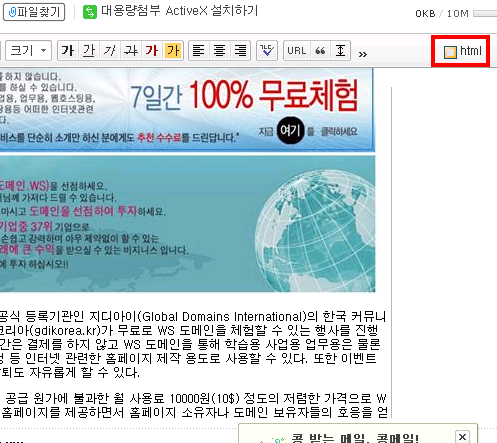Toggle strikethrough 가 formatting
Viewport: 497px width, 443px height.
pos(131,51)
